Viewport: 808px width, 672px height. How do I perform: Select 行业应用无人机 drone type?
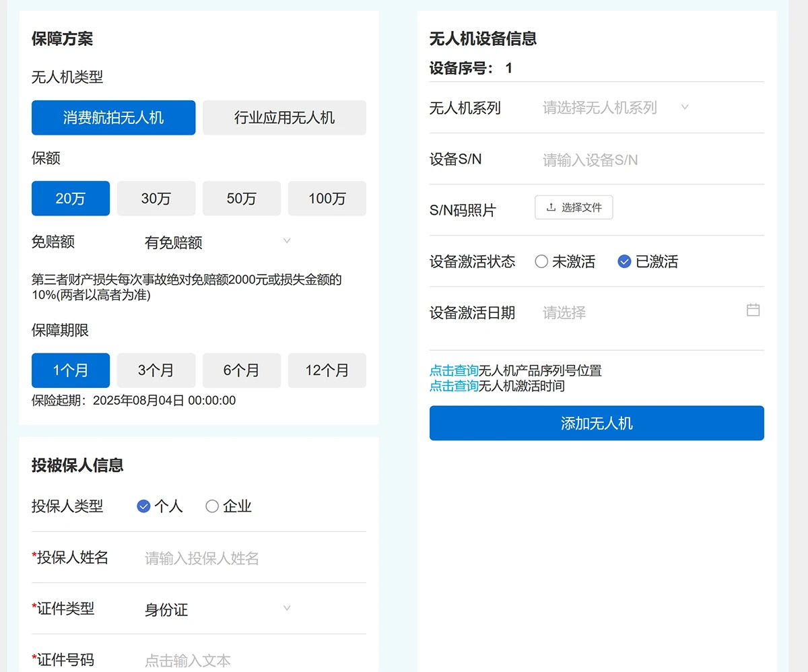[284, 118]
